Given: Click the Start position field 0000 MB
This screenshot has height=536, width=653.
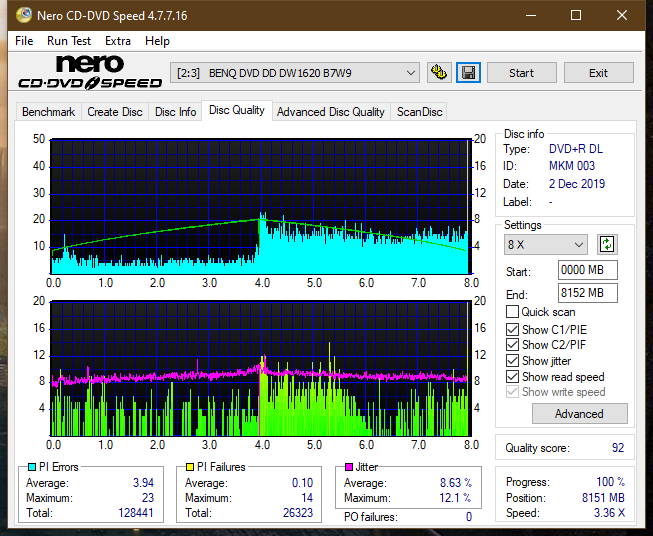Looking at the screenshot, I should coord(588,270).
